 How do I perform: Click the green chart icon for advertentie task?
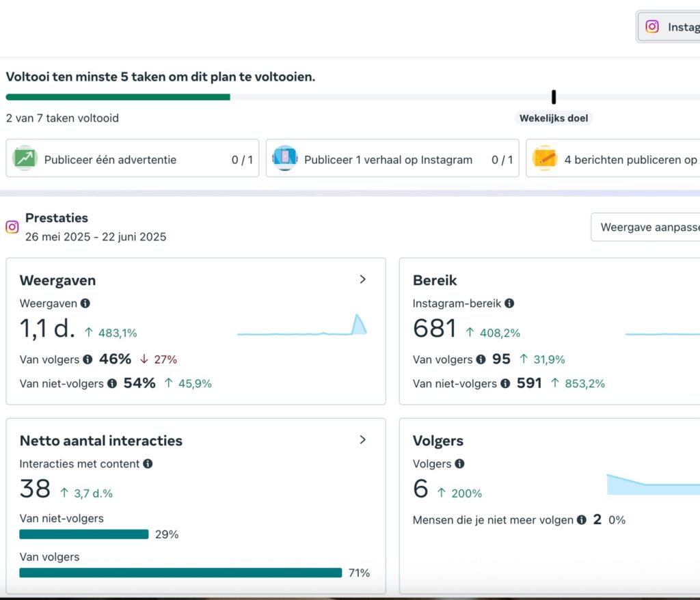click(x=25, y=159)
